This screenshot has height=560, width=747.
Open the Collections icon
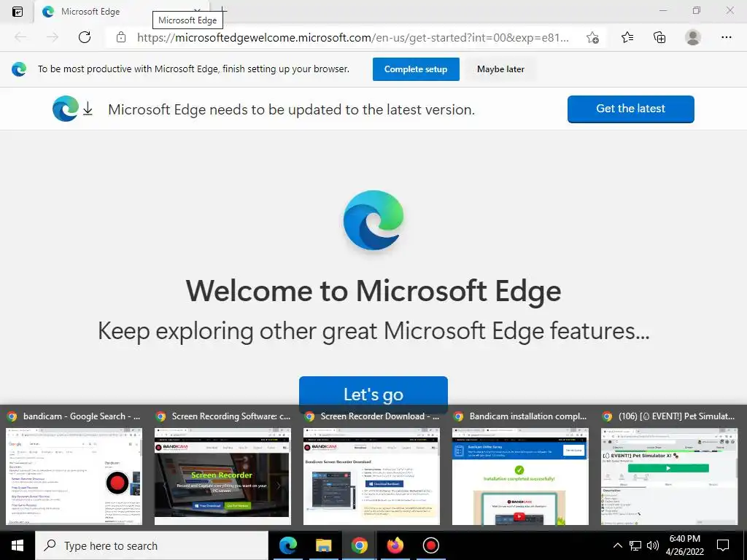pyautogui.click(x=659, y=37)
